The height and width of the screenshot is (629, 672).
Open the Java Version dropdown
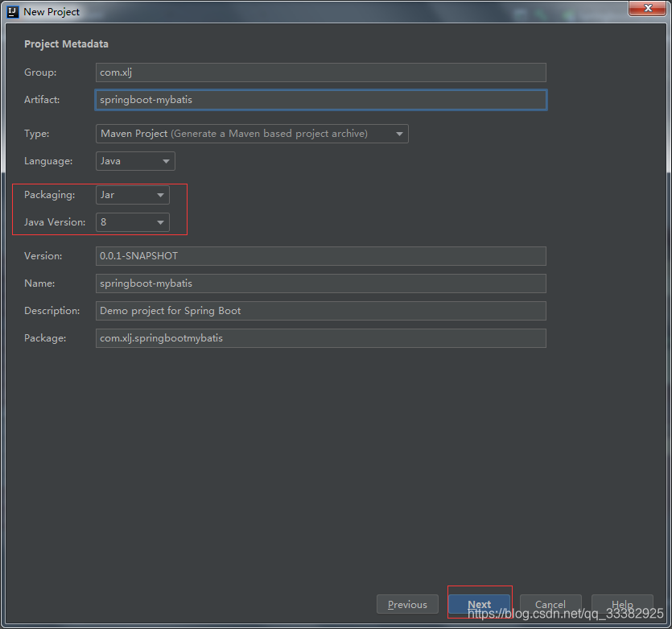point(133,222)
